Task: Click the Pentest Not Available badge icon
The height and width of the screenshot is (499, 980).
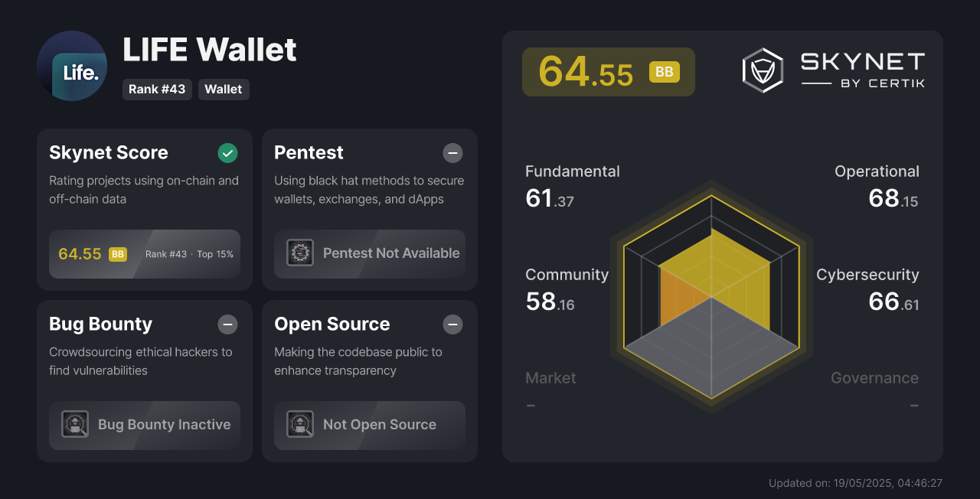Action: (x=300, y=253)
